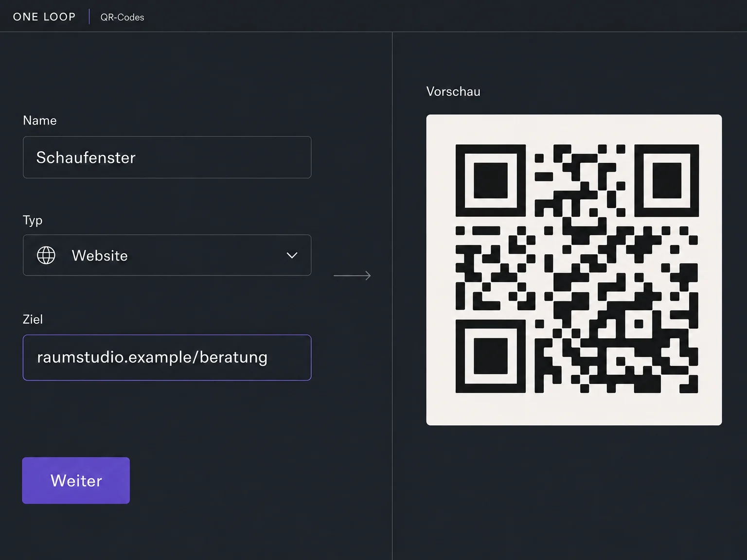The width and height of the screenshot is (747, 560).
Task: Click the Vorschau heading text
Action: click(x=453, y=91)
